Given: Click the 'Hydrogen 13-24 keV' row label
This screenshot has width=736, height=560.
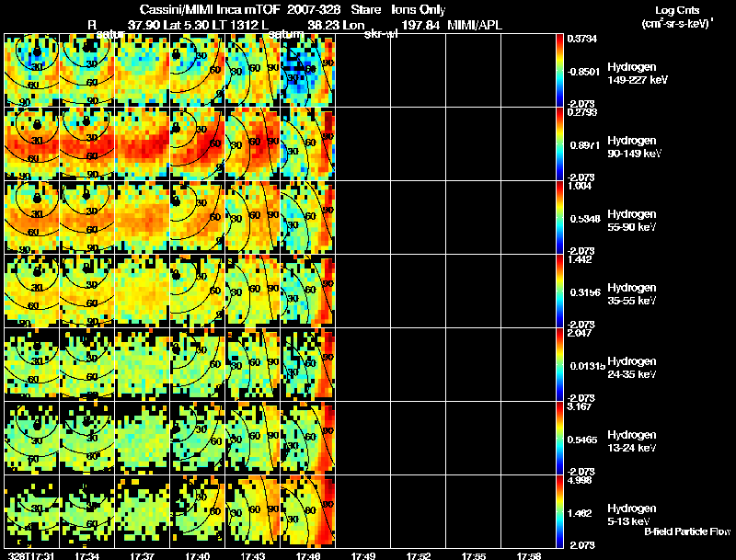Looking at the screenshot, I should 632,441.
